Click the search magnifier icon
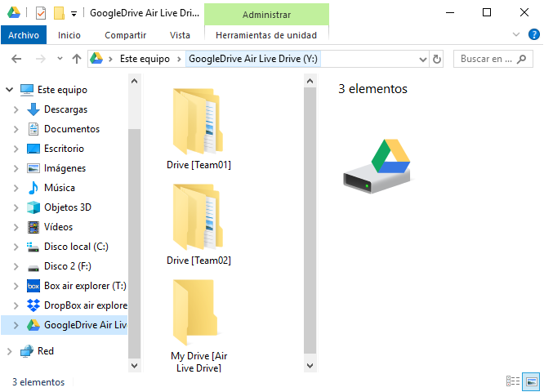 click(521, 59)
